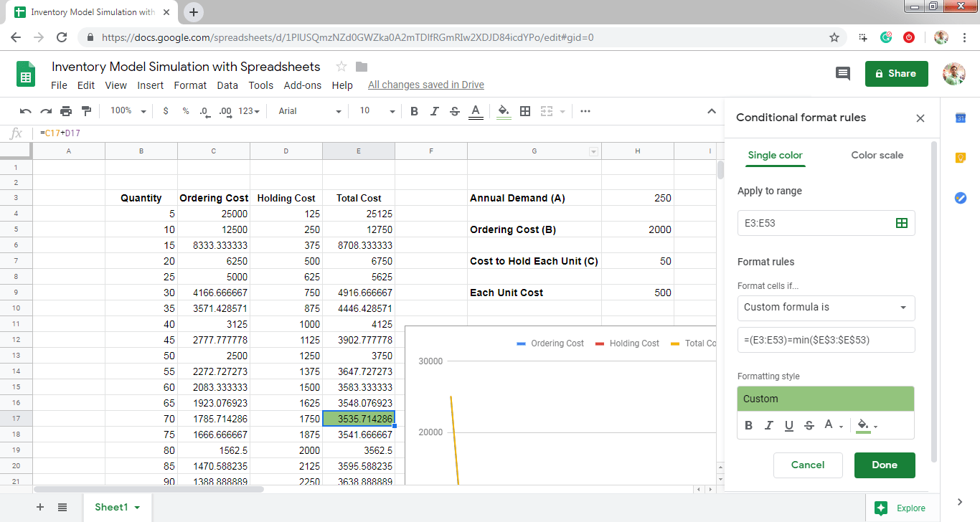The image size is (980, 522).
Task: Increase decimal places
Action: [x=225, y=111]
